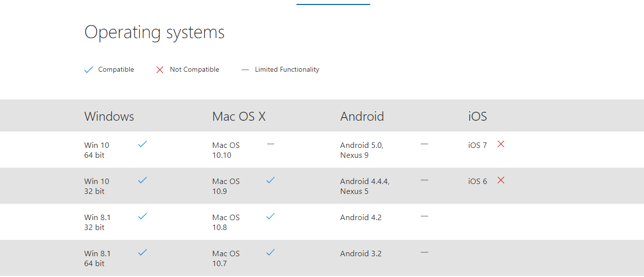Click the dash icon for Android 4.4.4 Nexus 5
Viewport: 644px width, 277px height.
(x=424, y=180)
